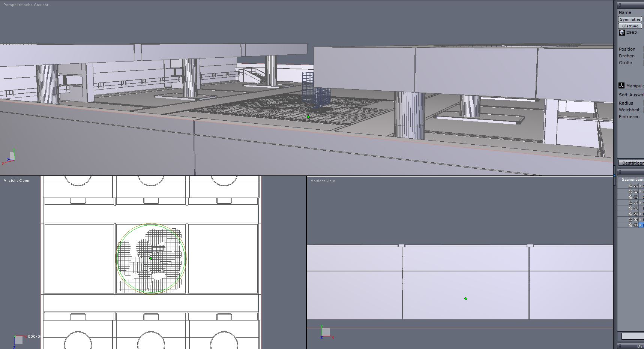This screenshot has width=644, height=349.
Task: Toggle lock on selected bottom scene tree row
Action: point(630,225)
